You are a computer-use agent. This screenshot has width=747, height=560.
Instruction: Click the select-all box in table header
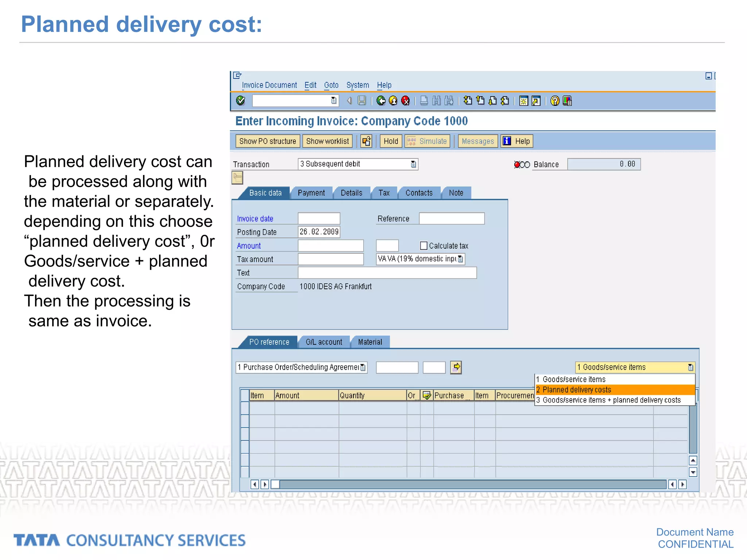245,395
